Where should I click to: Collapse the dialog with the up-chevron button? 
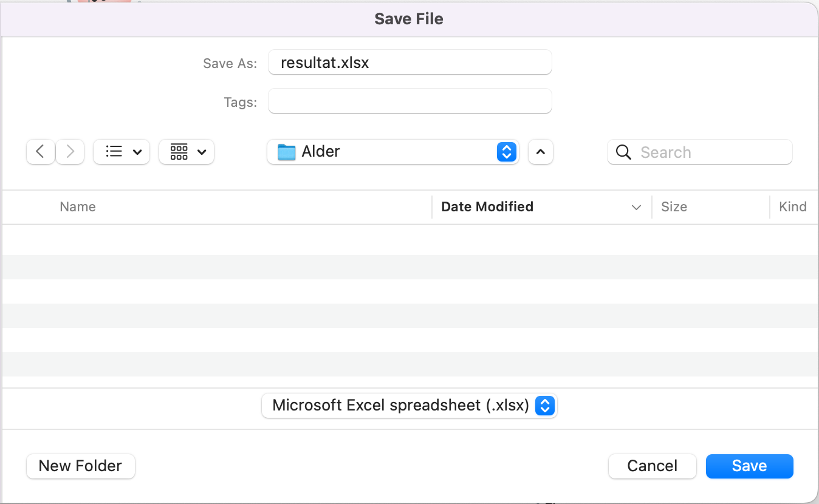[x=541, y=152]
